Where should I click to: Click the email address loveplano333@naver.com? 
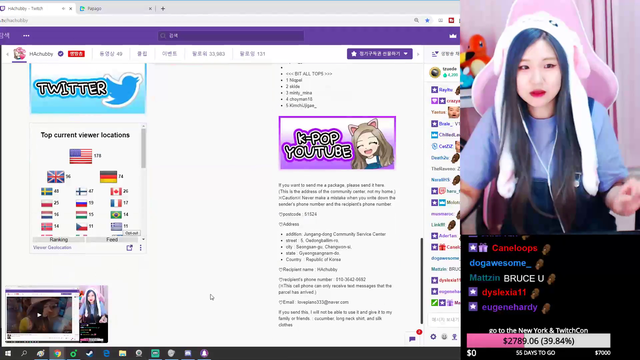(x=323, y=302)
